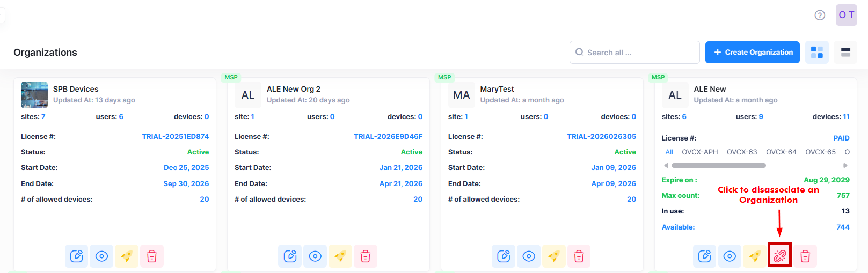
Task: Delete the SPB Devices organization
Action: click(152, 256)
